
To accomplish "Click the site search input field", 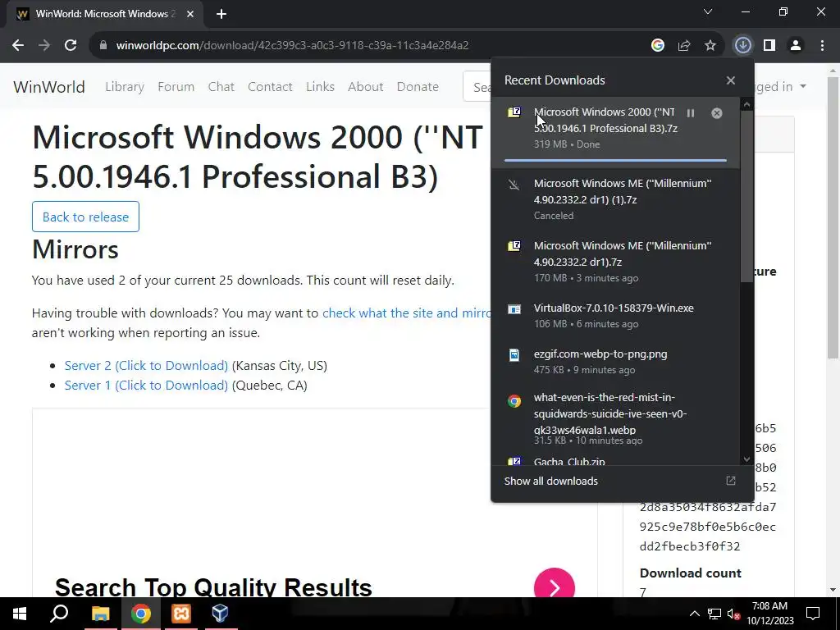I will point(477,86).
